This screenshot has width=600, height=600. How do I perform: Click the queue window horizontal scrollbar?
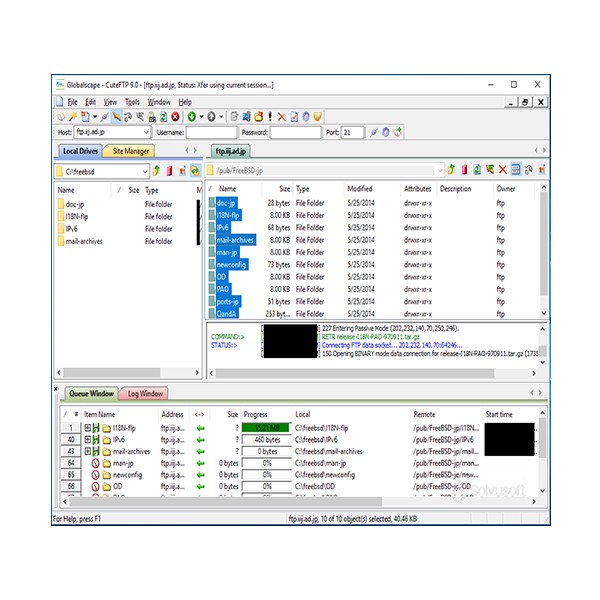226,501
